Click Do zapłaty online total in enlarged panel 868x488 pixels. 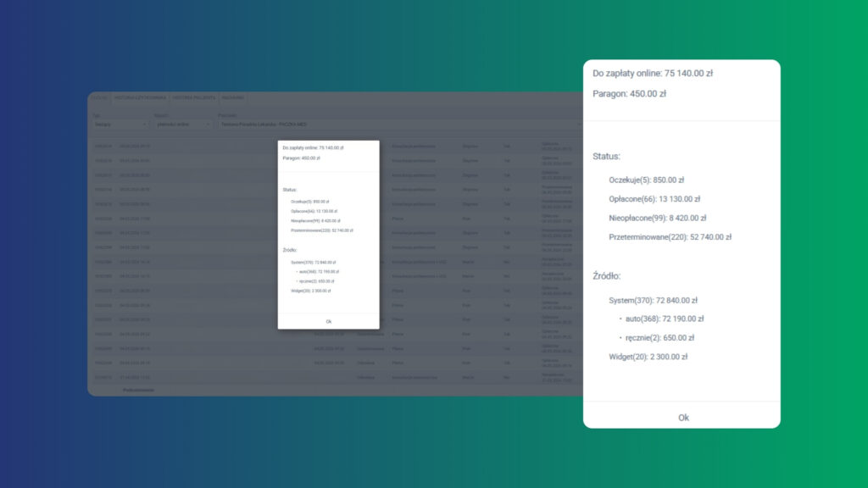coord(653,73)
